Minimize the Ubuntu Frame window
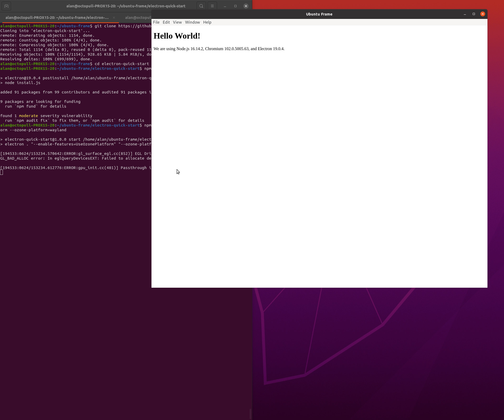 465,14
